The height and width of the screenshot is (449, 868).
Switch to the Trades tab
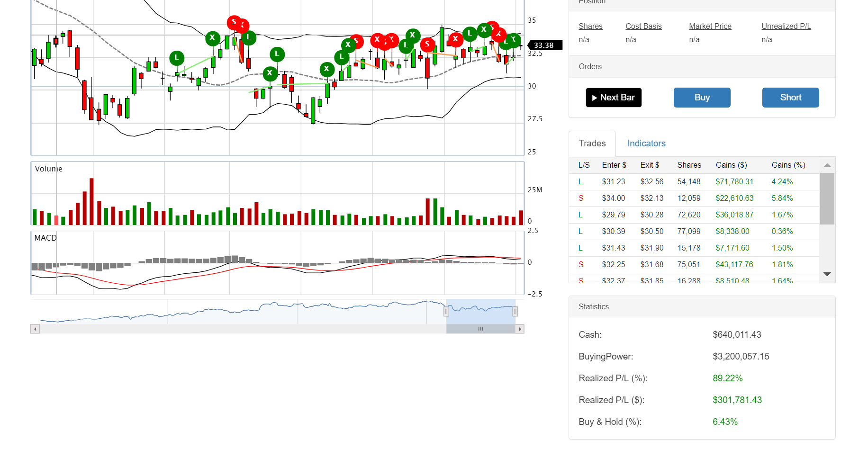pyautogui.click(x=592, y=144)
